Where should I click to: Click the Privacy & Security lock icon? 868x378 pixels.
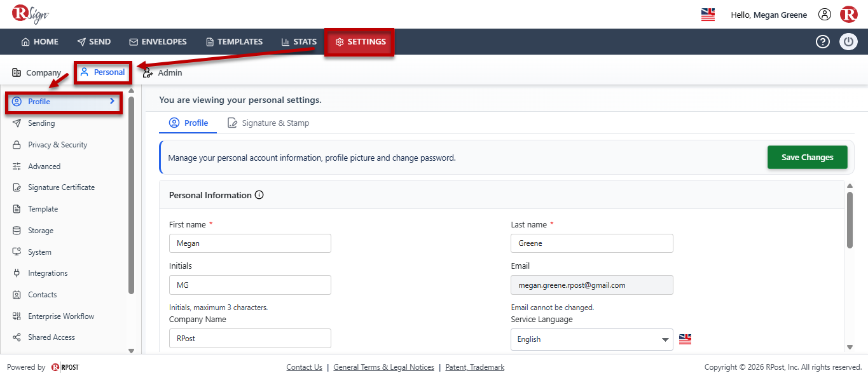pyautogui.click(x=17, y=145)
